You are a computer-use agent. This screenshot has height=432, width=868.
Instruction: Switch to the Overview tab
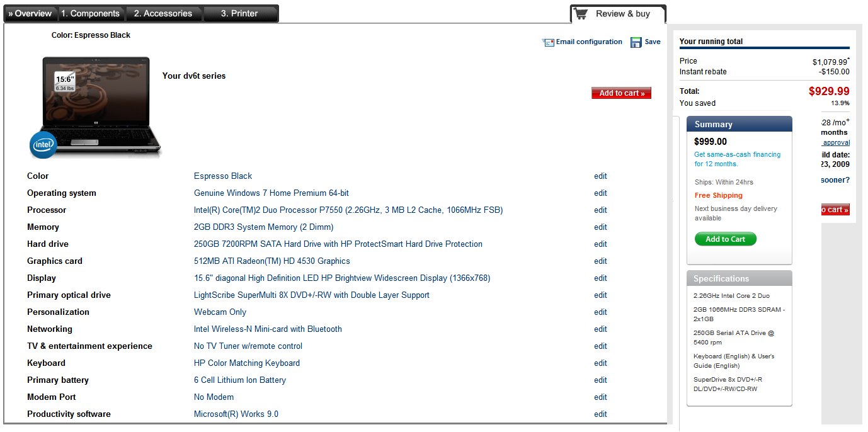click(30, 13)
